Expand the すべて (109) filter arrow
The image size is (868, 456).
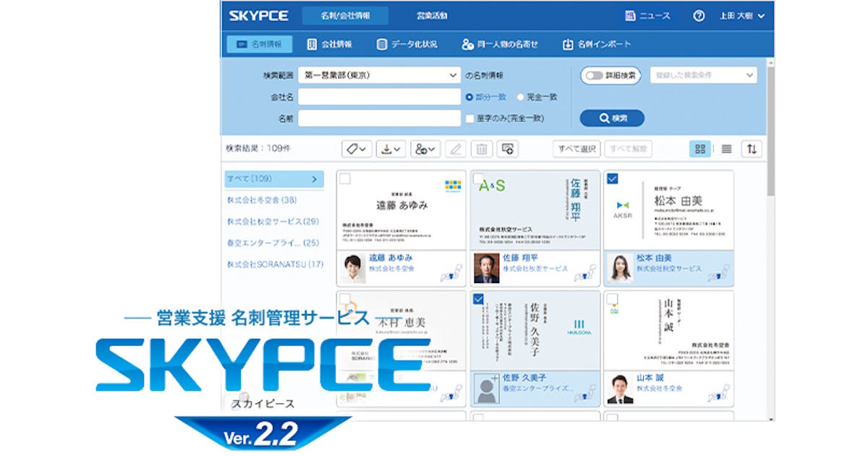pyautogui.click(x=314, y=179)
